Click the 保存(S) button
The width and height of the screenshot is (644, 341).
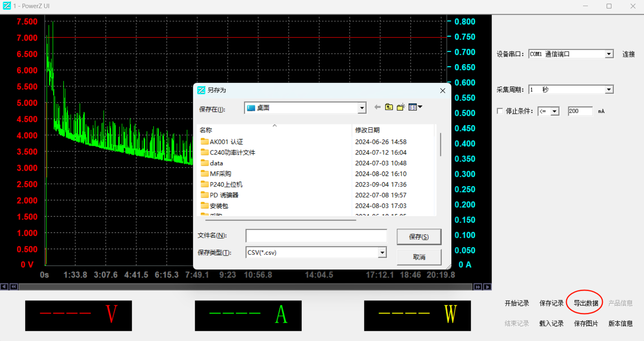[x=419, y=237]
